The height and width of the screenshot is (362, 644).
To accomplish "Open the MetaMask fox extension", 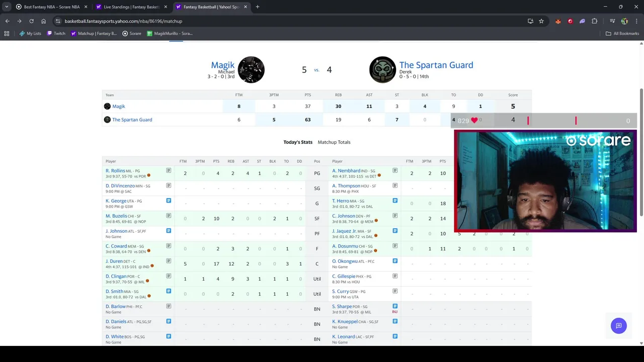I will (558, 21).
